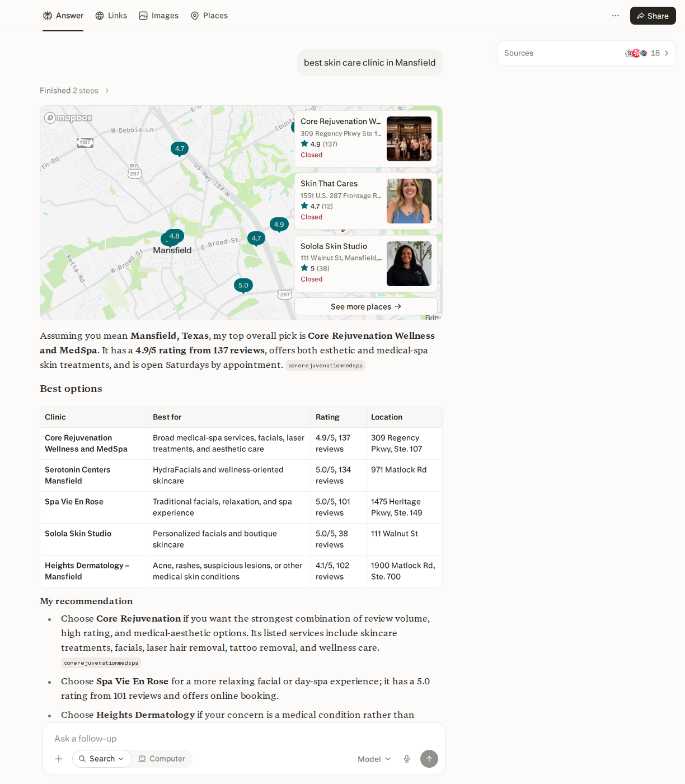Click See more places button
The image size is (685, 784).
[366, 306]
